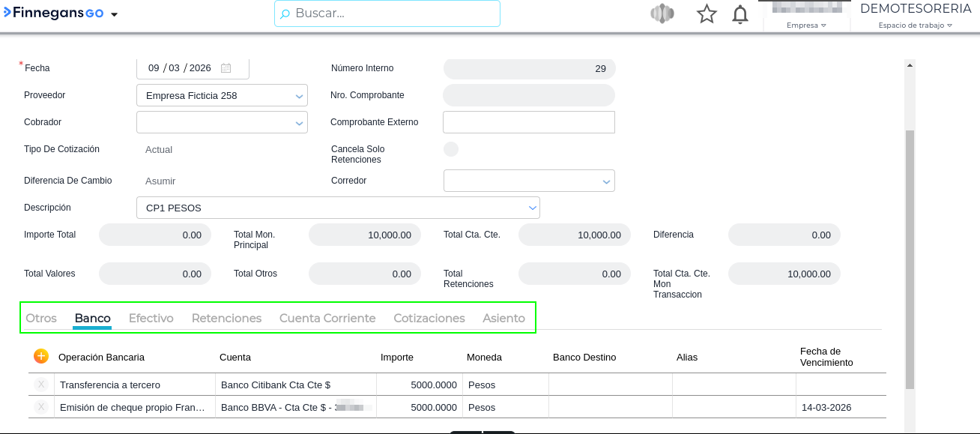Open the Empresa selector
The width and height of the screenshot is (980, 434).
[806, 25]
